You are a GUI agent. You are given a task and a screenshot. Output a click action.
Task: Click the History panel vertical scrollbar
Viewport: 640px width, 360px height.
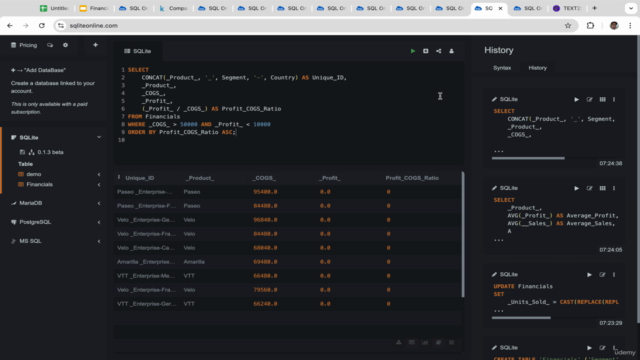(x=638, y=180)
